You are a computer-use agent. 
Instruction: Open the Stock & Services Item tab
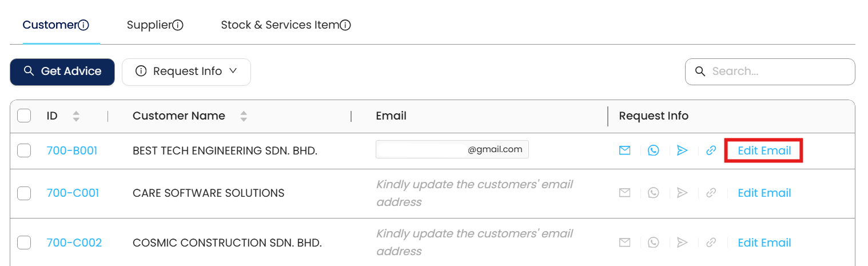click(x=280, y=25)
